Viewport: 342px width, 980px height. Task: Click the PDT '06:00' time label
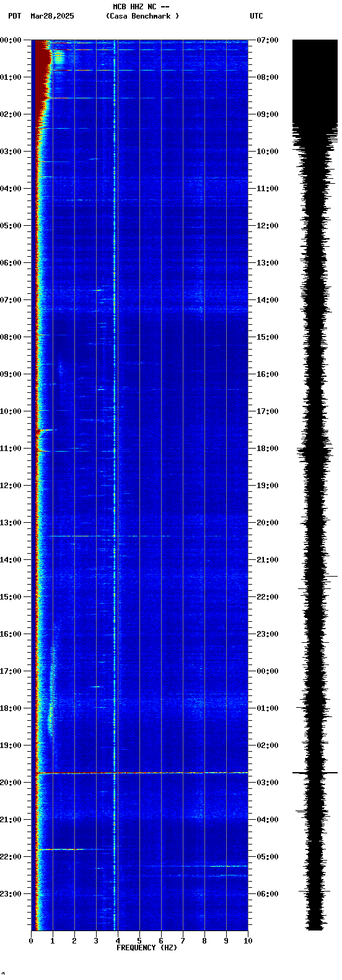11,263
